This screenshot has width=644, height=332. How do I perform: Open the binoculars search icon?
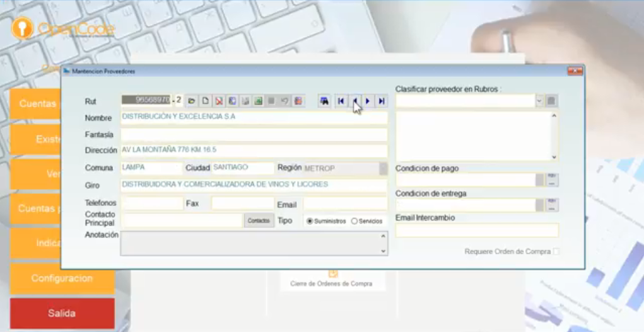point(324,101)
